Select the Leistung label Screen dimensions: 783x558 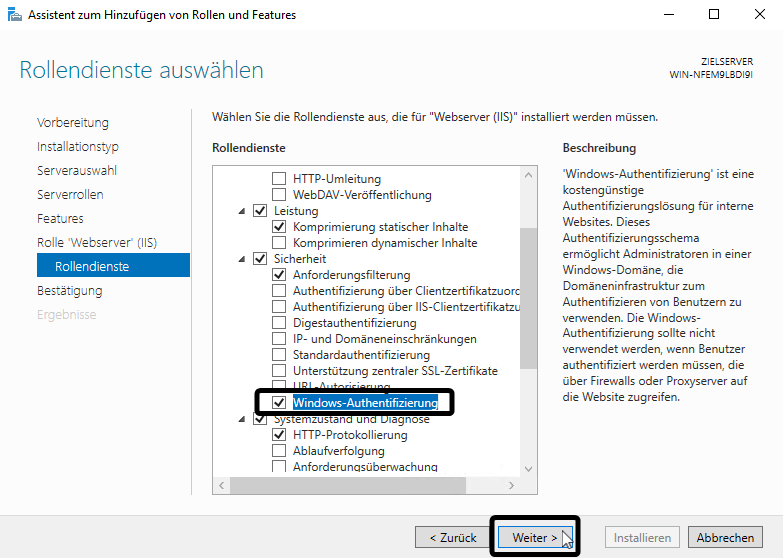296,211
